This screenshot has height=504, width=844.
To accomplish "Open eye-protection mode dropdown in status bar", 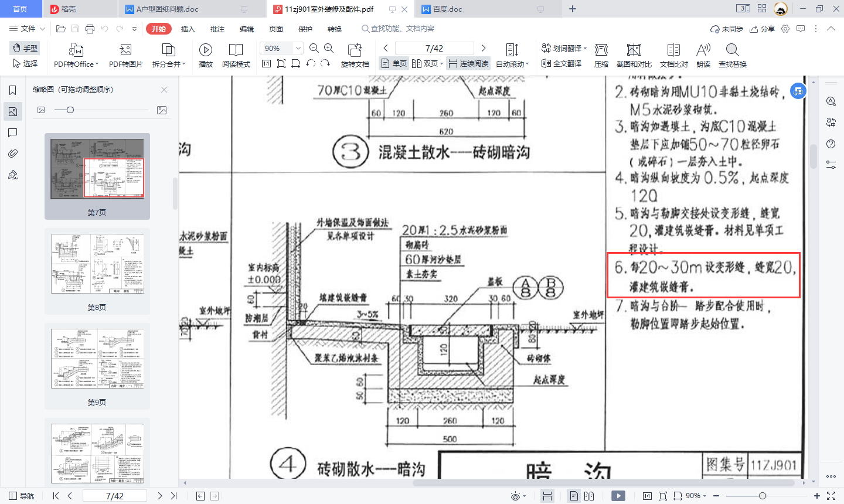I will click(x=518, y=496).
